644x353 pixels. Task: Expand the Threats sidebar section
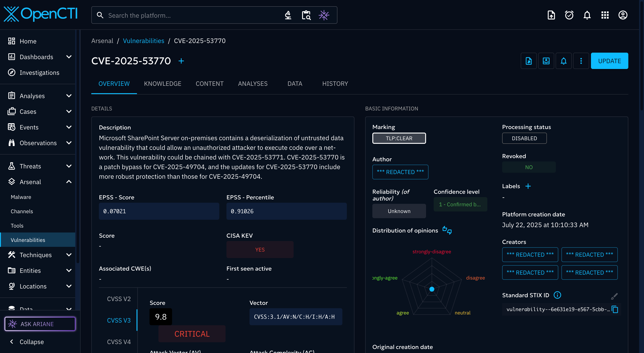pos(69,166)
